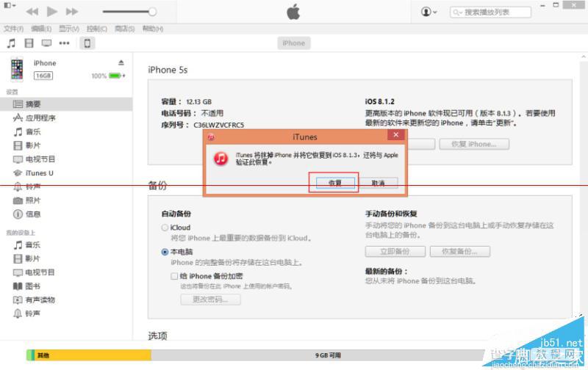Click the scroll up arrow on the right
Image resolution: width=588 pixels, height=370 pixels.
583,57
